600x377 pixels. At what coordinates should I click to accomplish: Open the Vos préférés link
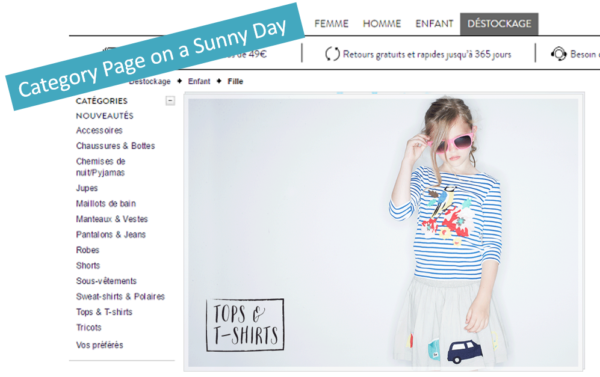coord(99,345)
